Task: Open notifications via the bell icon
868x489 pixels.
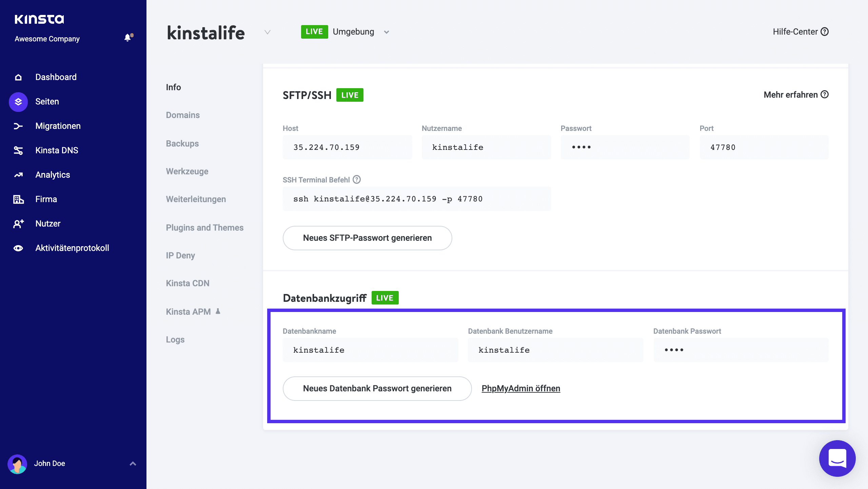Action: point(128,38)
